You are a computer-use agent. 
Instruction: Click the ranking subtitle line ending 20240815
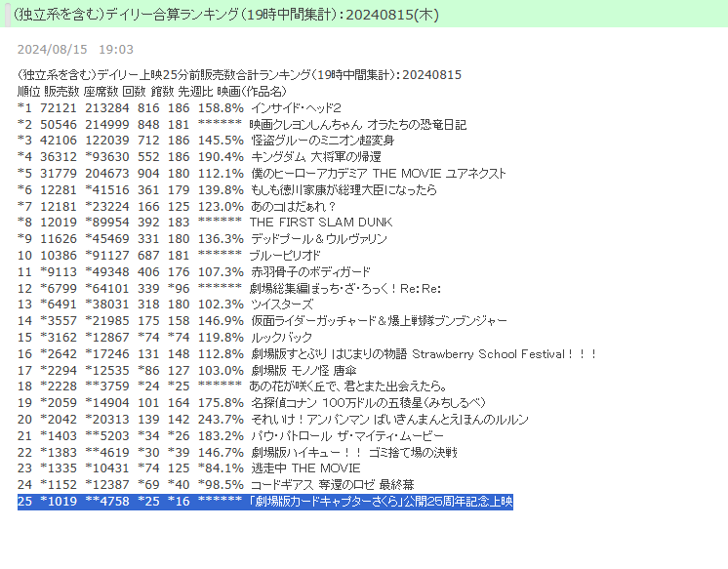[239, 75]
